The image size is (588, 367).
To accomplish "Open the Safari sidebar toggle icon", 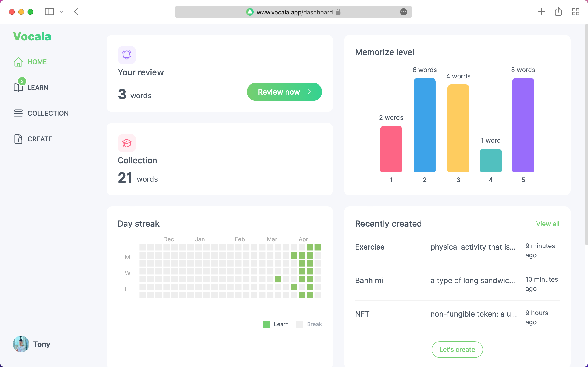I will pyautogui.click(x=49, y=12).
